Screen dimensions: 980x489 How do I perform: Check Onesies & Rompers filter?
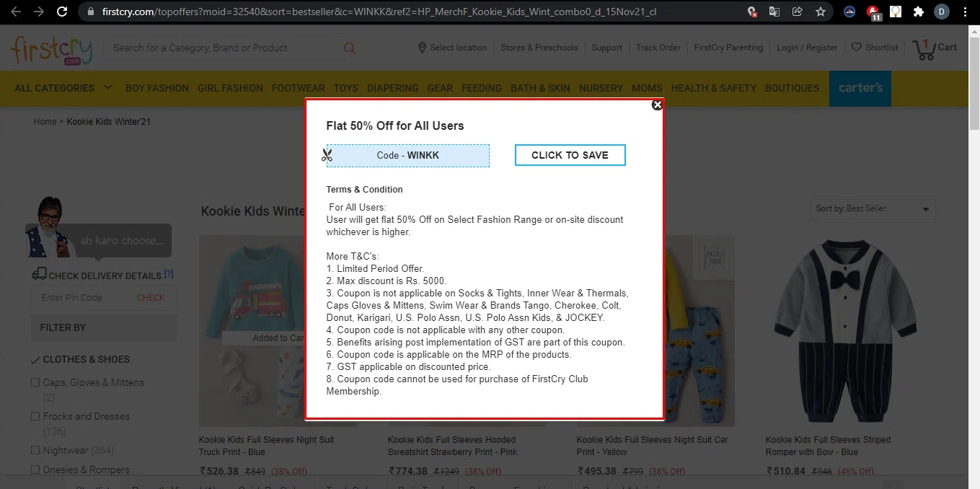pos(35,470)
